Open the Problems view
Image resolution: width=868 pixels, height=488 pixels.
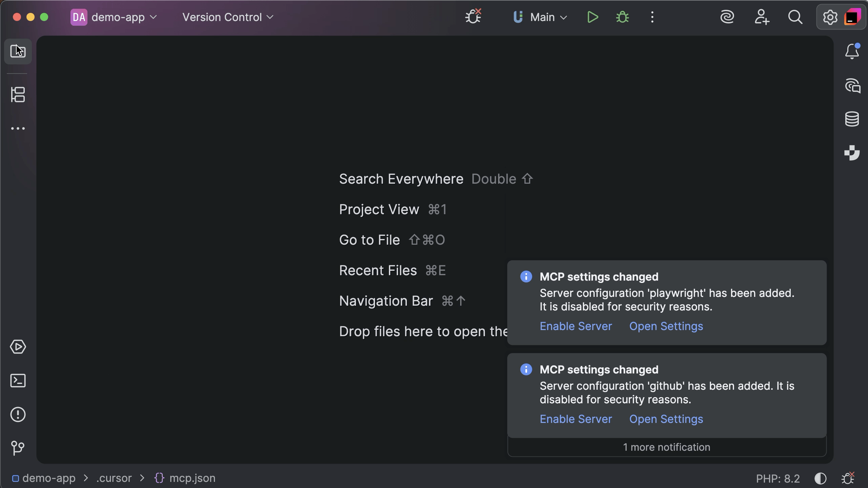(x=18, y=414)
